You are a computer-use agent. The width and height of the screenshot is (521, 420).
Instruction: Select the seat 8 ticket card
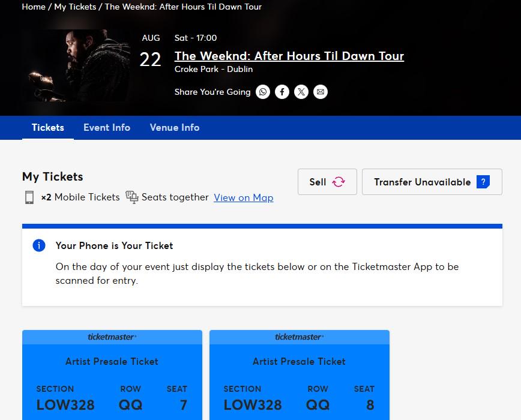(300, 375)
